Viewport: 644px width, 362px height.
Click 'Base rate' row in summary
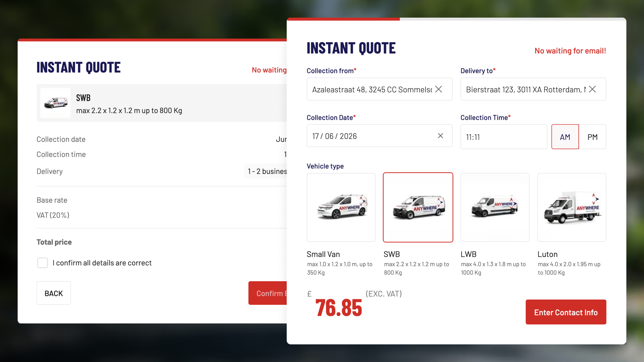[162, 200]
